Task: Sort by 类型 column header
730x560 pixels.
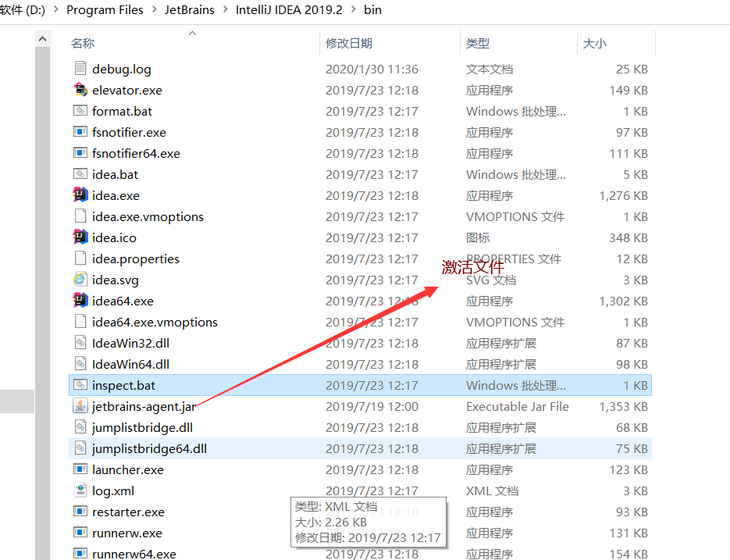Action: coord(478,43)
